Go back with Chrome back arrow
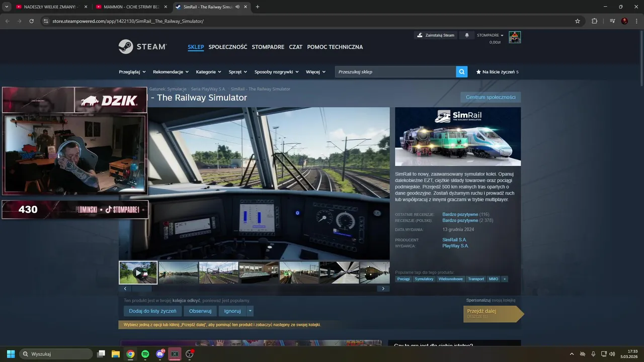 8,21
